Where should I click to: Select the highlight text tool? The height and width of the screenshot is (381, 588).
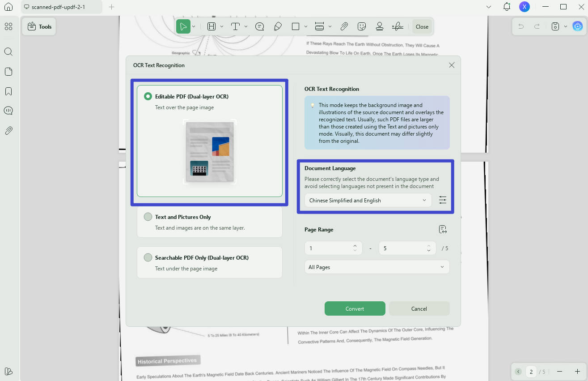(212, 26)
